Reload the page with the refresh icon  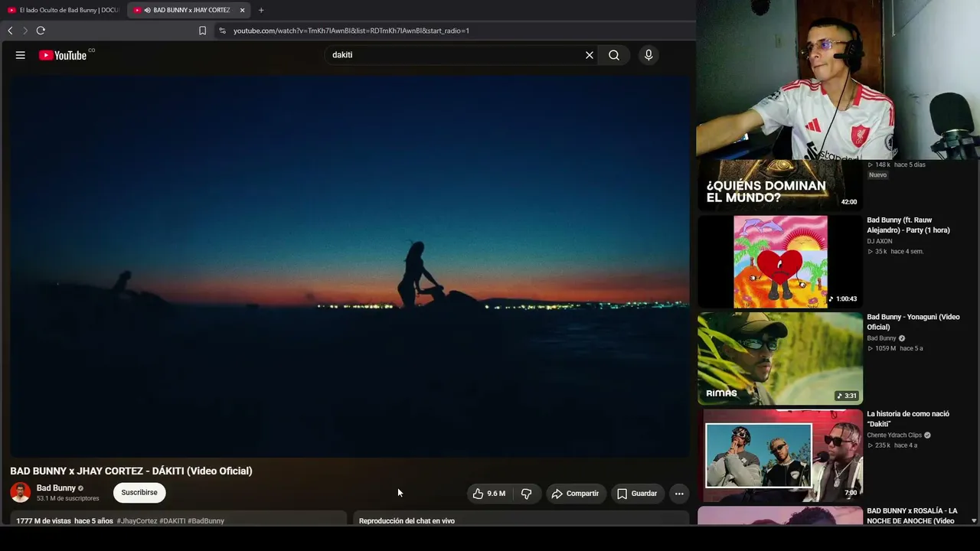tap(41, 31)
